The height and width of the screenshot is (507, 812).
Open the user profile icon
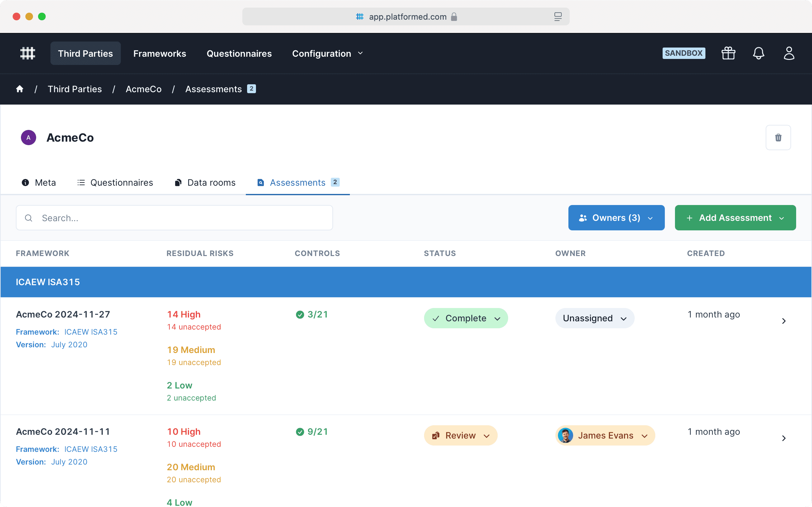point(789,53)
